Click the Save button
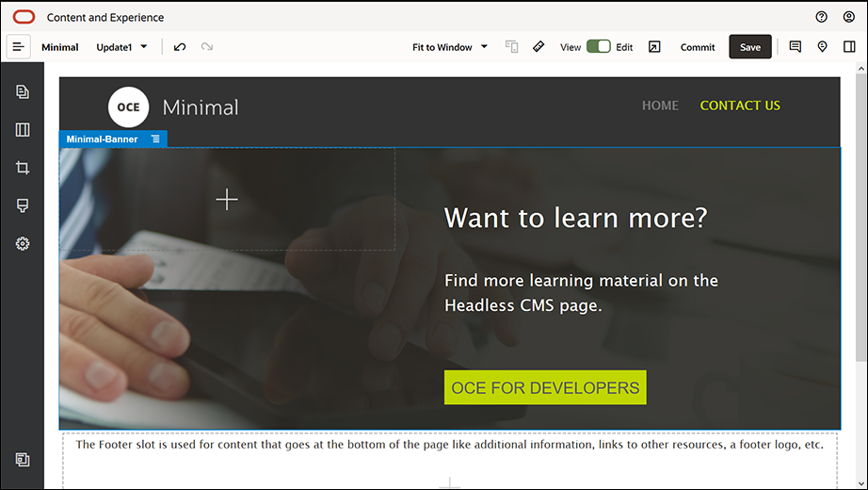Image resolution: width=868 pixels, height=490 pixels. [x=750, y=47]
